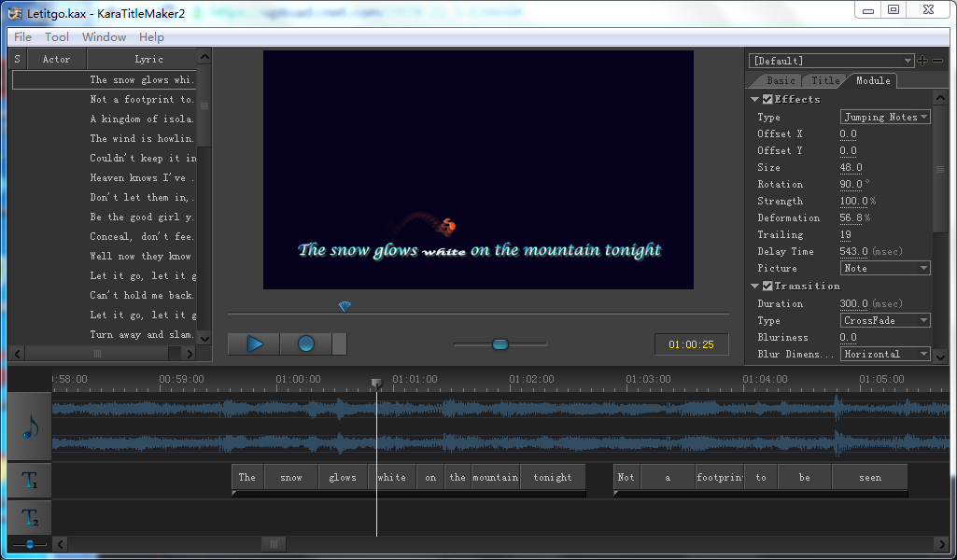
Task: Switch to the Title tab
Action: (x=825, y=80)
